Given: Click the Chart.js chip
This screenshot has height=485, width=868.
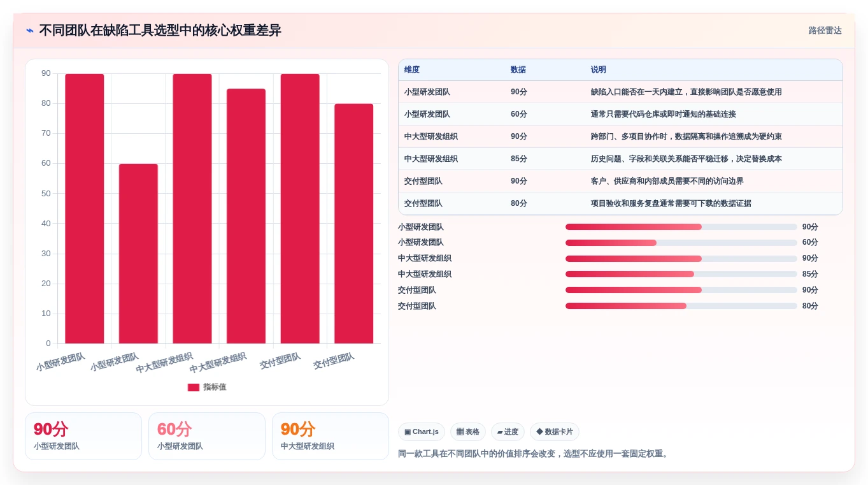Looking at the screenshot, I should coord(422,432).
